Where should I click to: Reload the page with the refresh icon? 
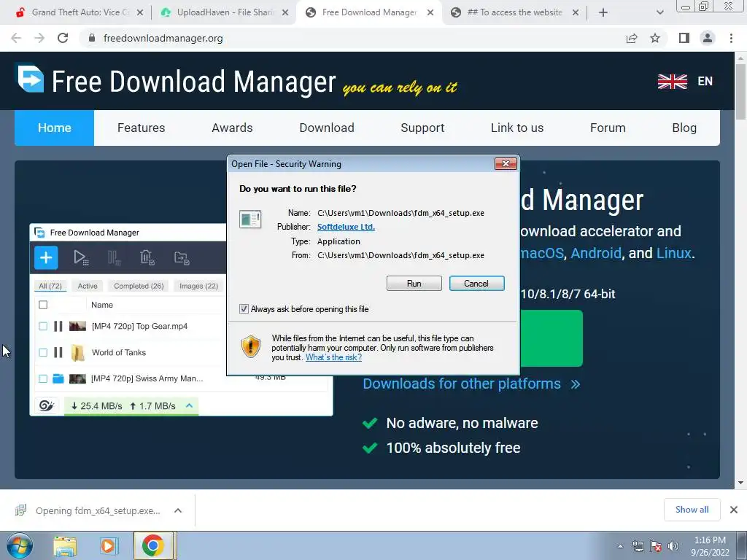pos(63,38)
